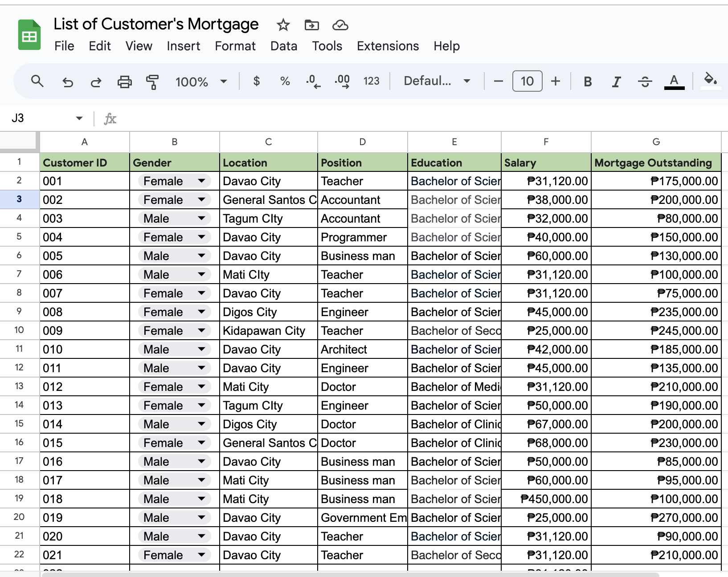
Task: Click the move to folder icon
Action: [311, 25]
